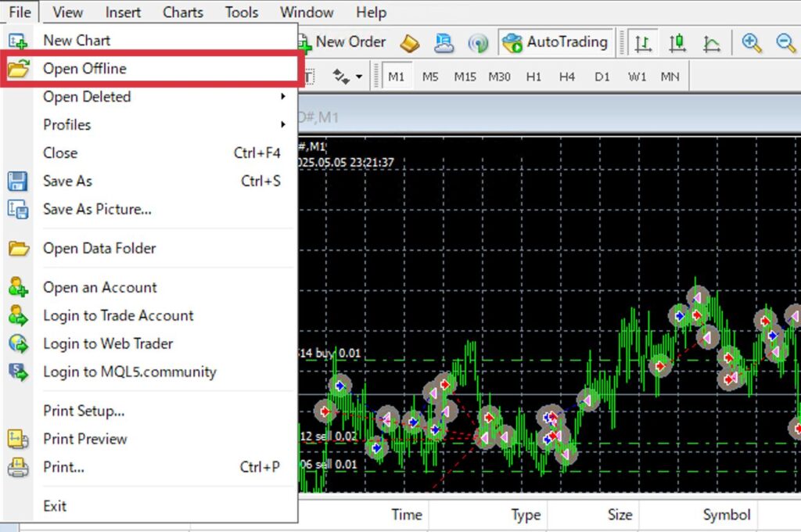Click the Open an Account icon
Screen dimensions: 801x532
tap(19, 287)
